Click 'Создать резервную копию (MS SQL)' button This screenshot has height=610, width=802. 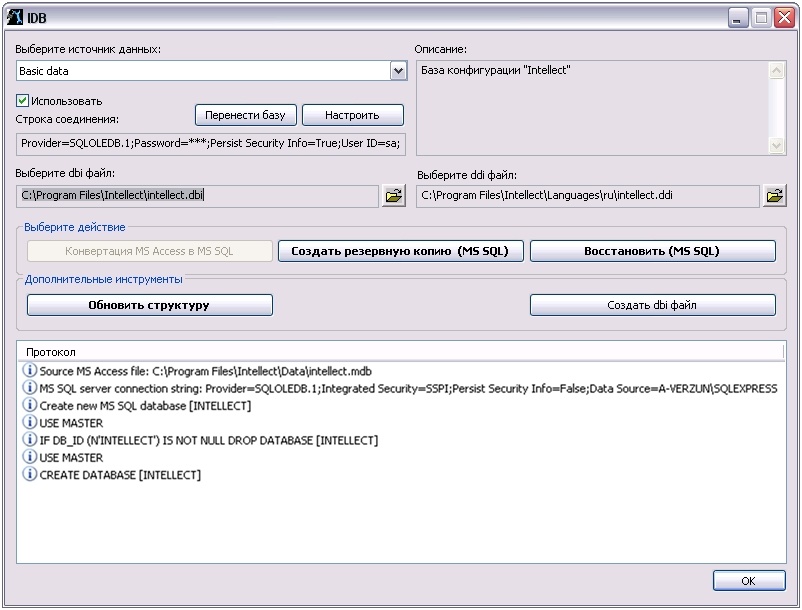point(400,251)
